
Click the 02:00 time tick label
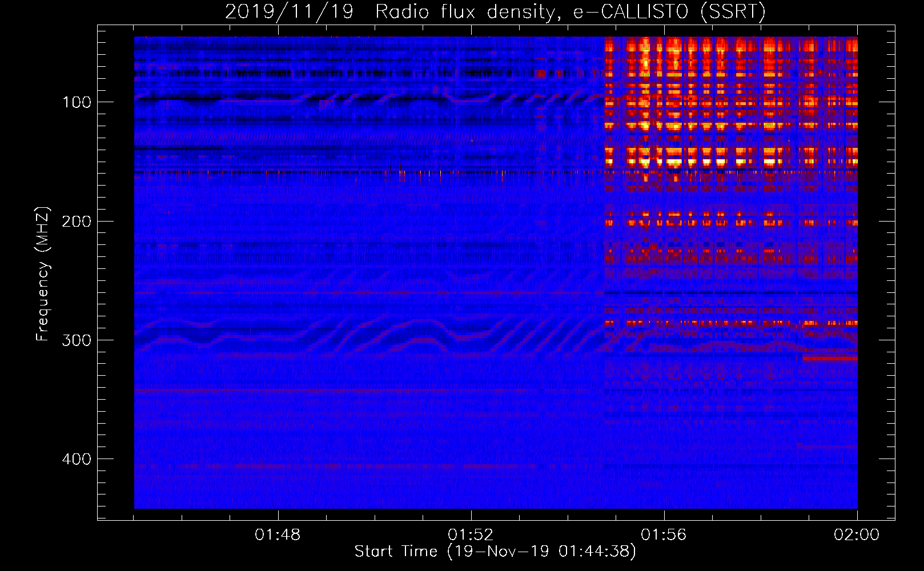tap(857, 535)
